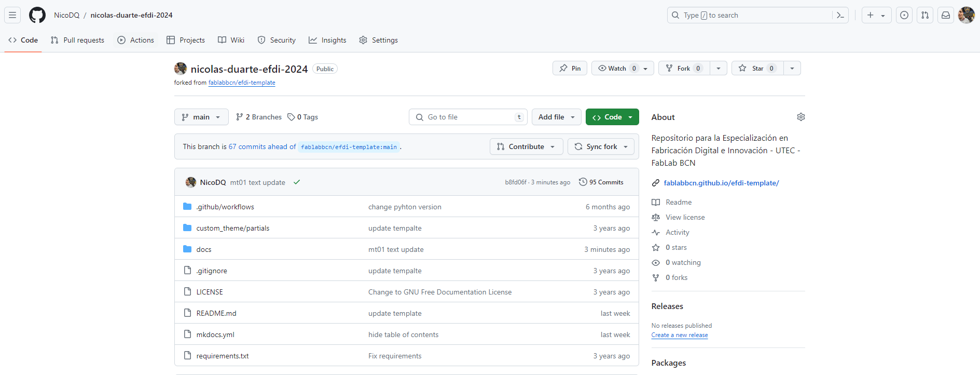
Task: Open 'mt01 text update' latest commit message
Action: (x=258, y=182)
